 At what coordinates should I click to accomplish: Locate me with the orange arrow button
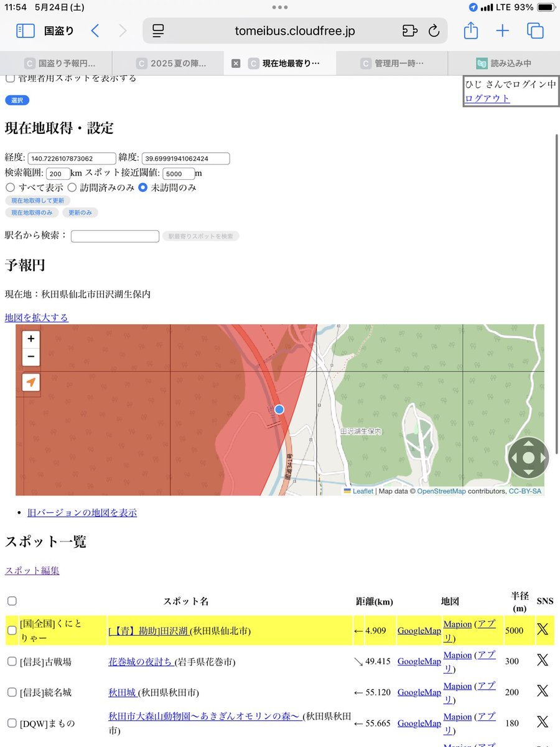pyautogui.click(x=30, y=382)
